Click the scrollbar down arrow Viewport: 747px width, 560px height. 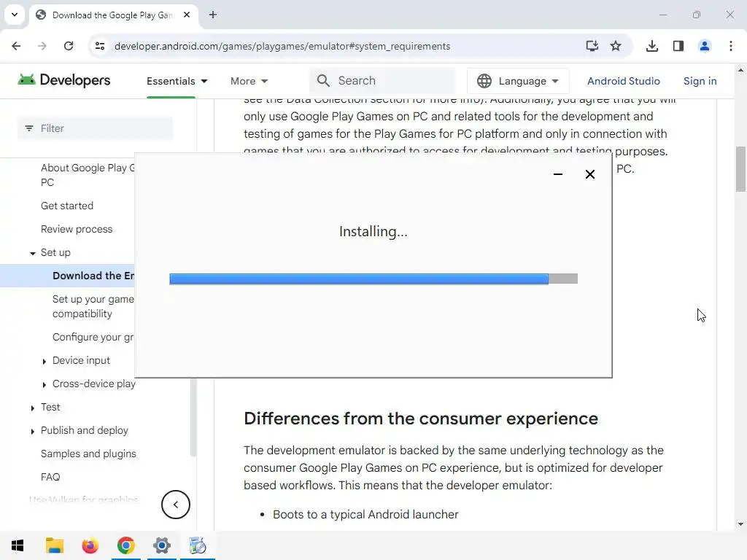(740, 524)
